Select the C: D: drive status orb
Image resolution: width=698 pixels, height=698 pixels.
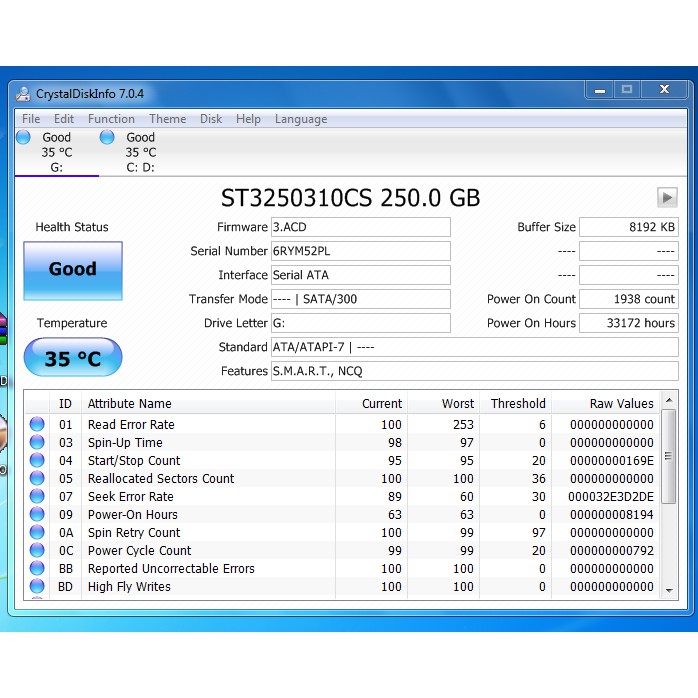coord(107,137)
